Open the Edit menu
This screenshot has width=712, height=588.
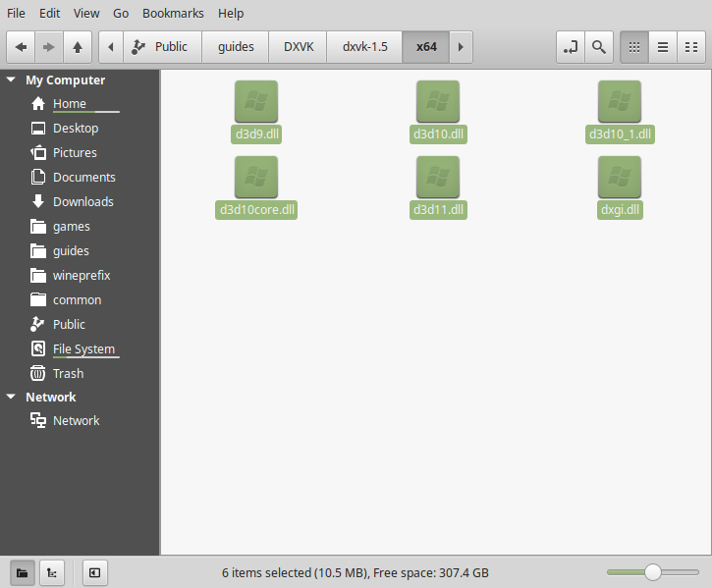click(x=49, y=13)
